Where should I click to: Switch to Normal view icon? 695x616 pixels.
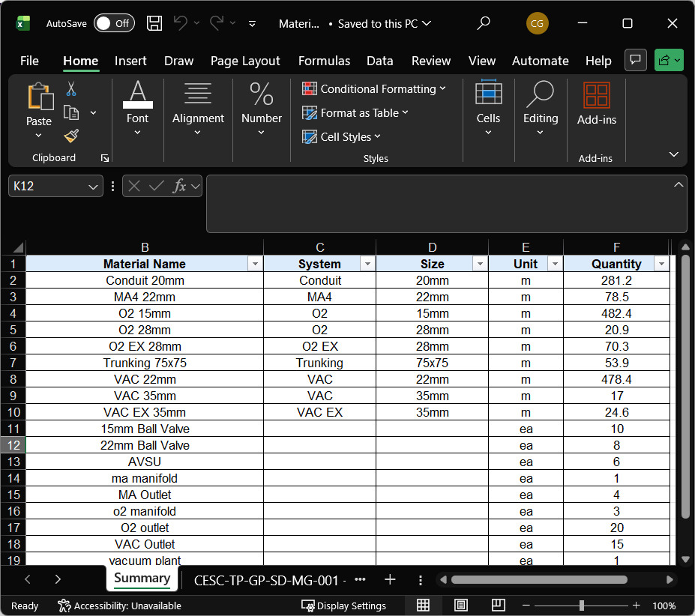[x=423, y=606]
